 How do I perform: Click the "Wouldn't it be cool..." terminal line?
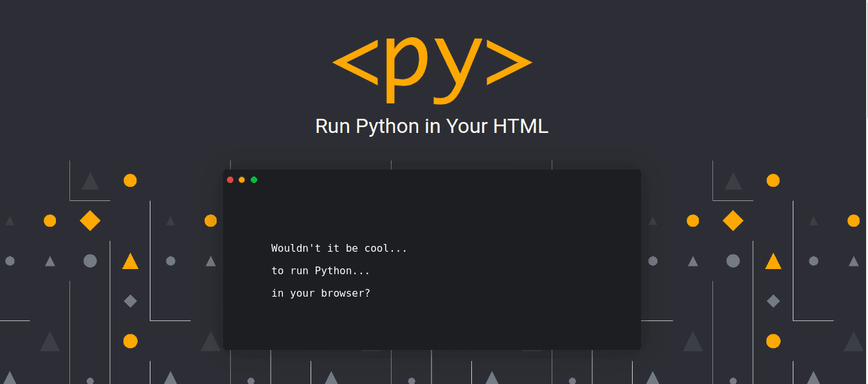339,249
